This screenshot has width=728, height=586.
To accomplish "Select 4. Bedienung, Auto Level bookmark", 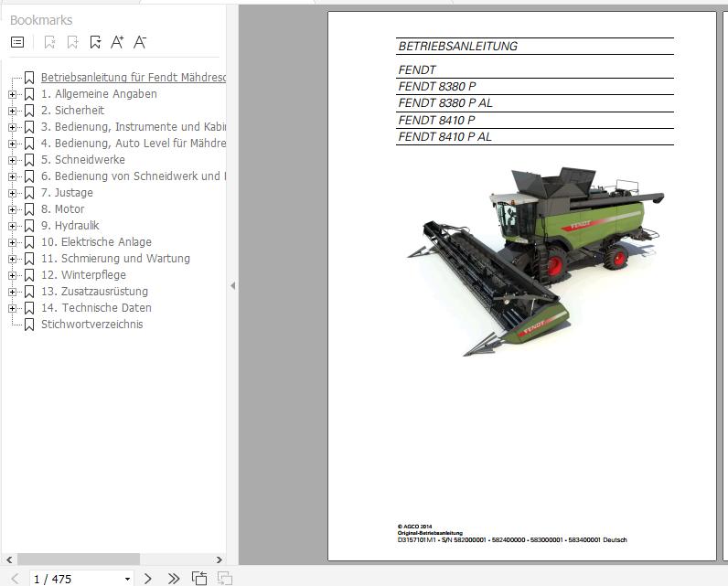I will (134, 143).
